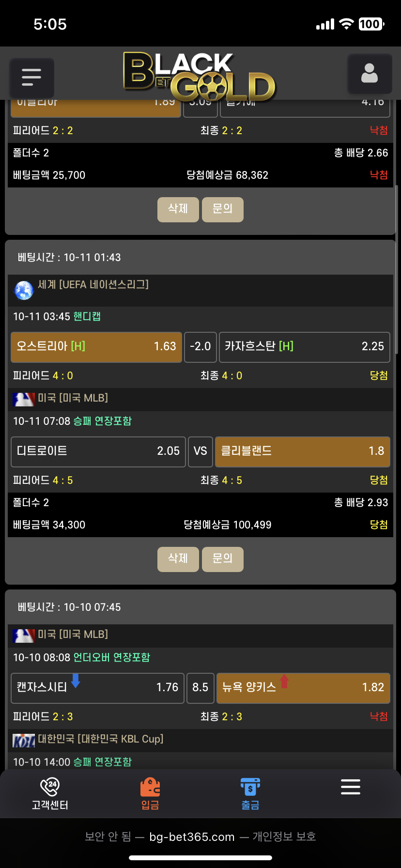Open the hamburger menu at top left
The height and width of the screenshot is (868, 401).
pos(31,77)
